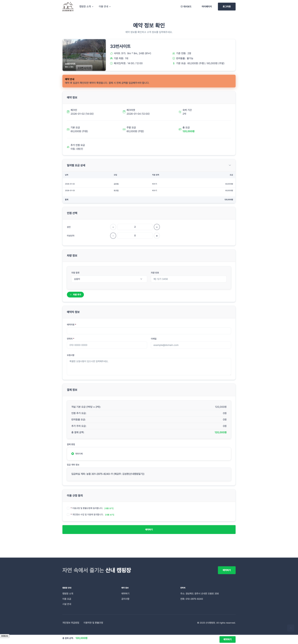Check the 이용규정 및 환불규정 agreement box
The width and height of the screenshot is (298, 644).
click(68, 508)
